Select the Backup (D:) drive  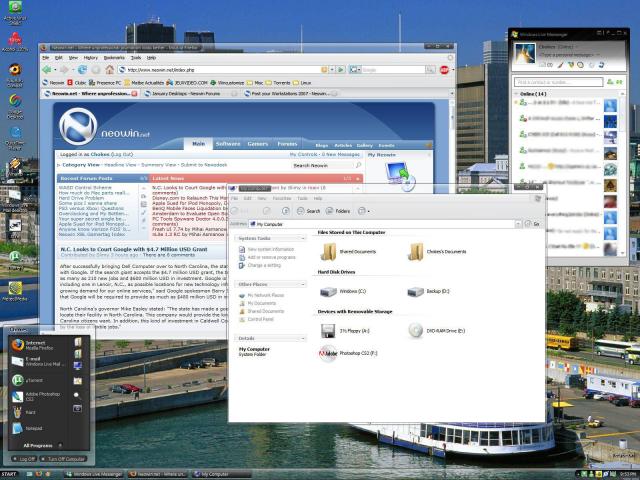pos(429,291)
